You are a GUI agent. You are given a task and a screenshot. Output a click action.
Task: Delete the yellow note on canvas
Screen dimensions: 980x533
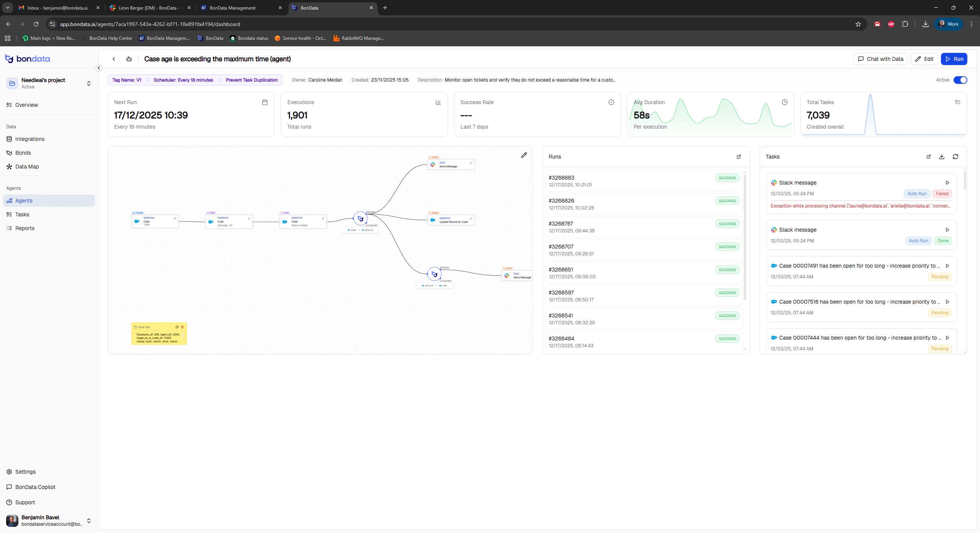182,327
